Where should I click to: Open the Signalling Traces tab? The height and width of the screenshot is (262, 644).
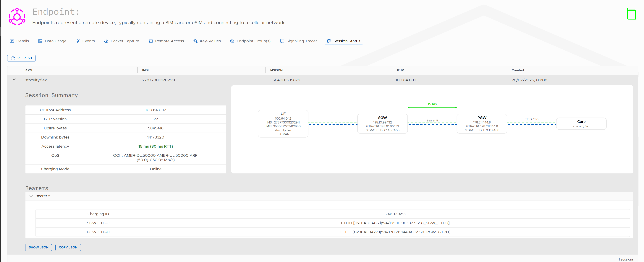(299, 41)
